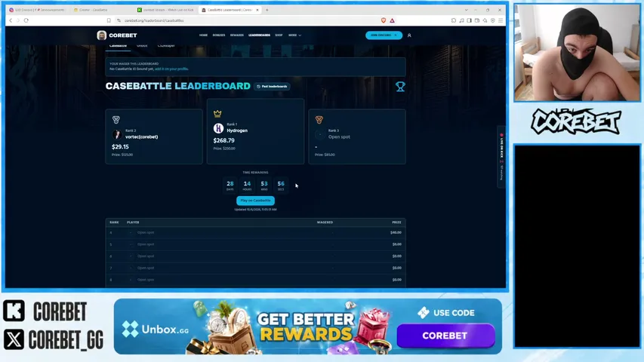
Task: Click the $268.79 wagered amount
Action: 223,140
